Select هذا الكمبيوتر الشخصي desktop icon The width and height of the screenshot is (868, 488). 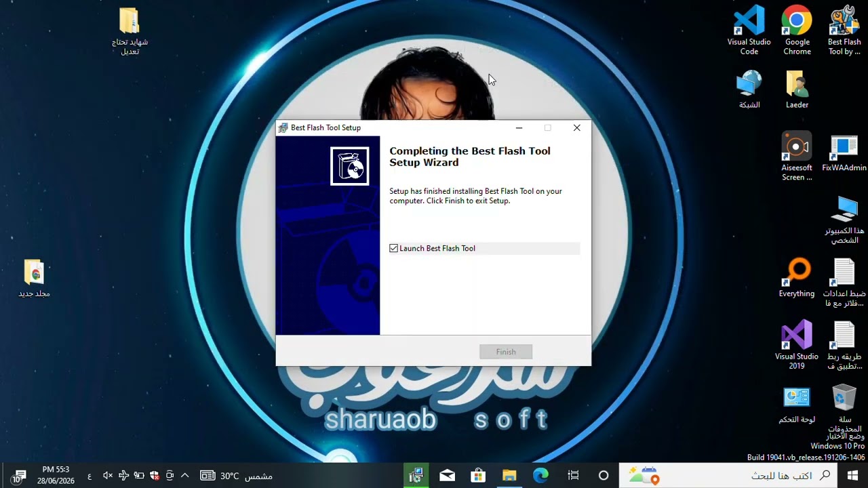pos(844,220)
